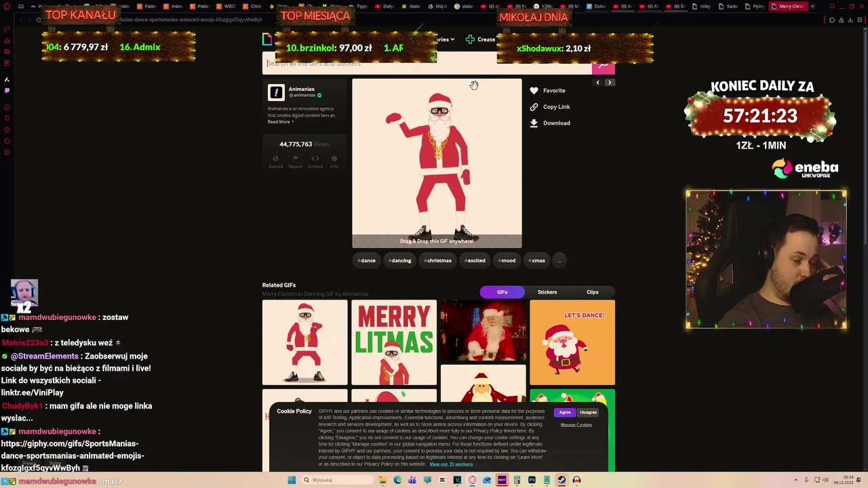Select the GIFs tab
The width and height of the screenshot is (868, 488).
point(502,292)
